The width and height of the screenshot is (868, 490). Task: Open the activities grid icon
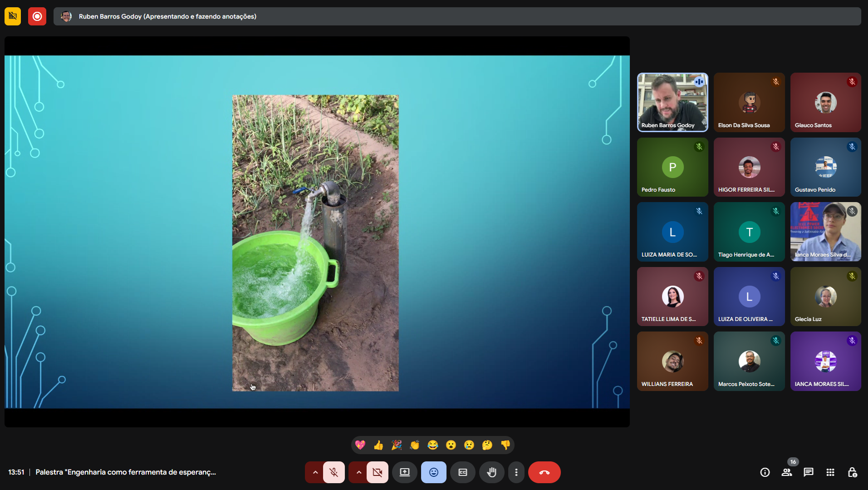830,472
